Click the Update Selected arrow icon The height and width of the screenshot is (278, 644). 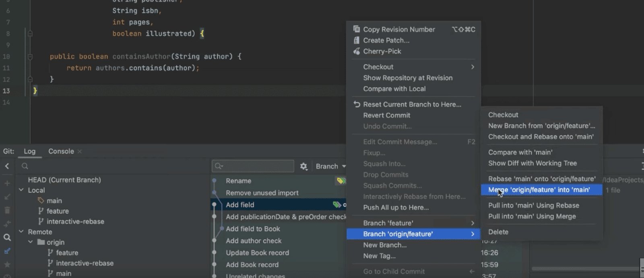coord(7,197)
